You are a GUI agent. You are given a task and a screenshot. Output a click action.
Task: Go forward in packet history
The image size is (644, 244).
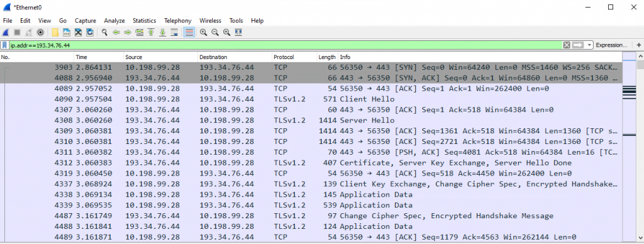click(128, 33)
